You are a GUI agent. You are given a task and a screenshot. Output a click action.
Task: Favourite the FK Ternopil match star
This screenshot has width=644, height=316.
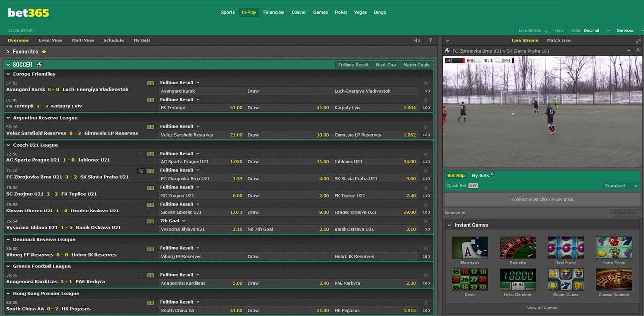(x=425, y=100)
